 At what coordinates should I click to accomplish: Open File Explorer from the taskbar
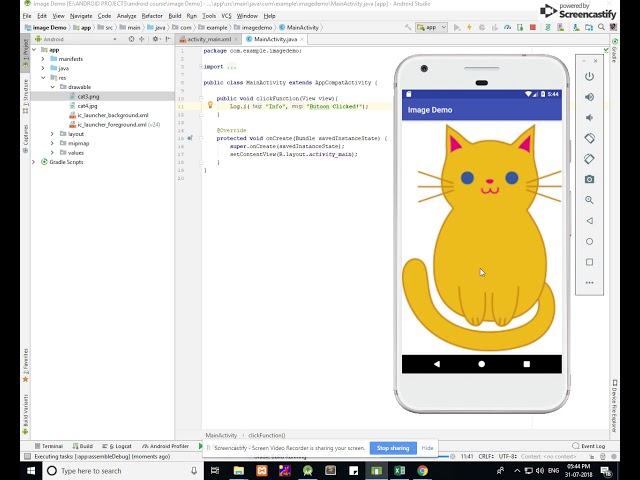(239, 471)
